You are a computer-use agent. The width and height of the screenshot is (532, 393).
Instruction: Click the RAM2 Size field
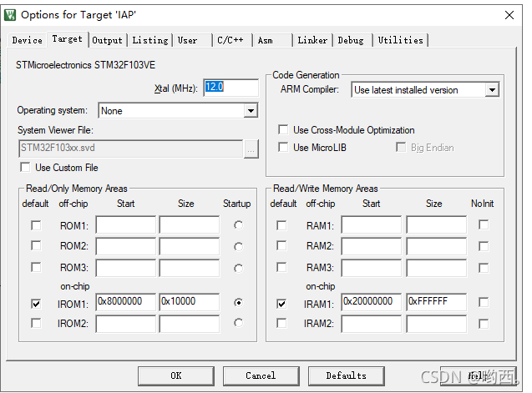436,246
